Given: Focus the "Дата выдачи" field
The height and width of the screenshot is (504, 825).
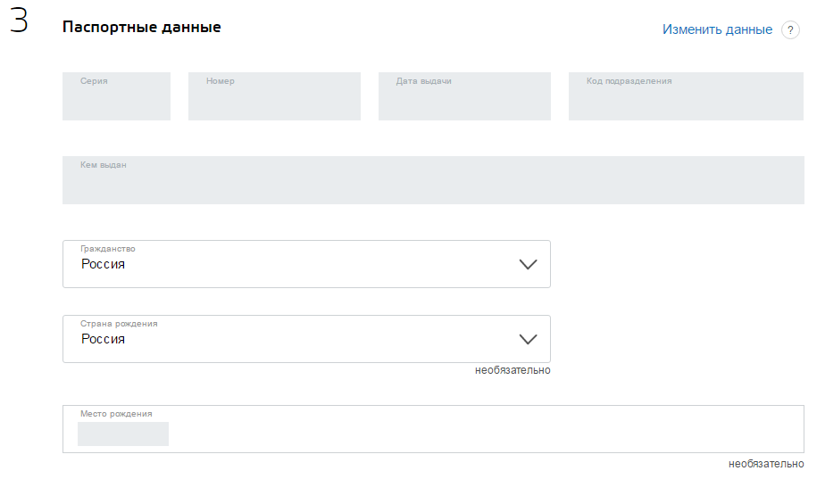Looking at the screenshot, I should [x=462, y=96].
